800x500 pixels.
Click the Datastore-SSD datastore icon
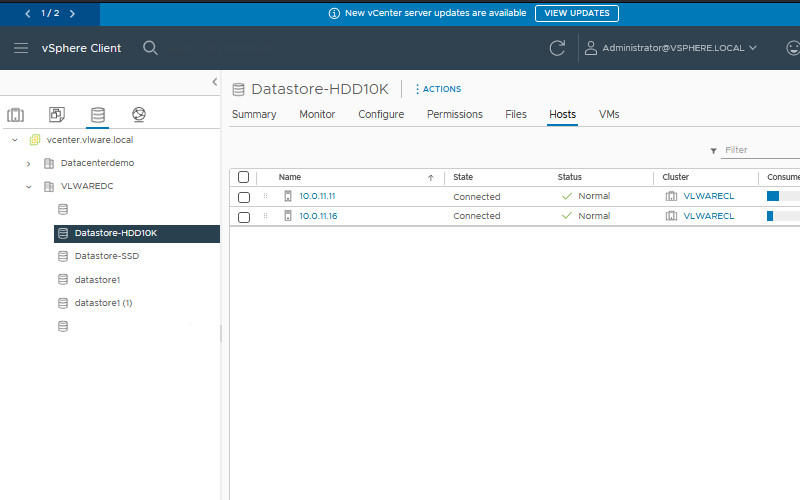click(x=63, y=256)
